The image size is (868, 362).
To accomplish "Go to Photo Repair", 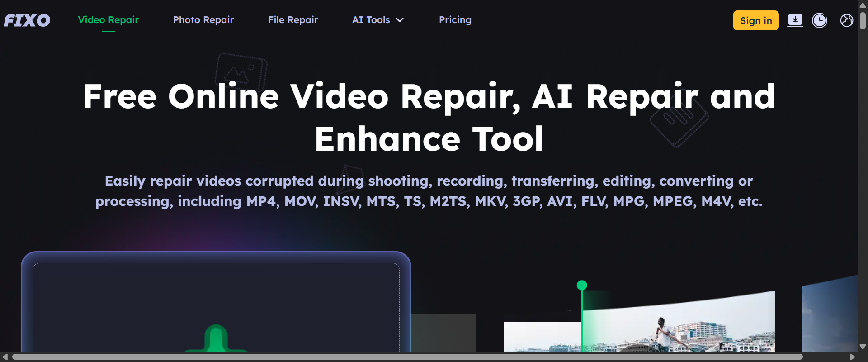I will 203,20.
